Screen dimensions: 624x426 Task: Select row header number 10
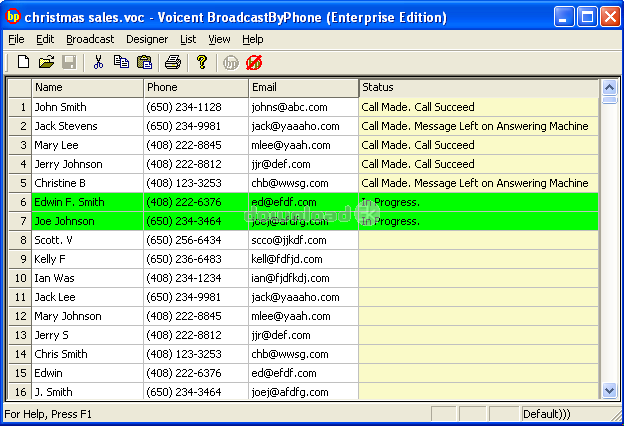[x=20, y=278]
